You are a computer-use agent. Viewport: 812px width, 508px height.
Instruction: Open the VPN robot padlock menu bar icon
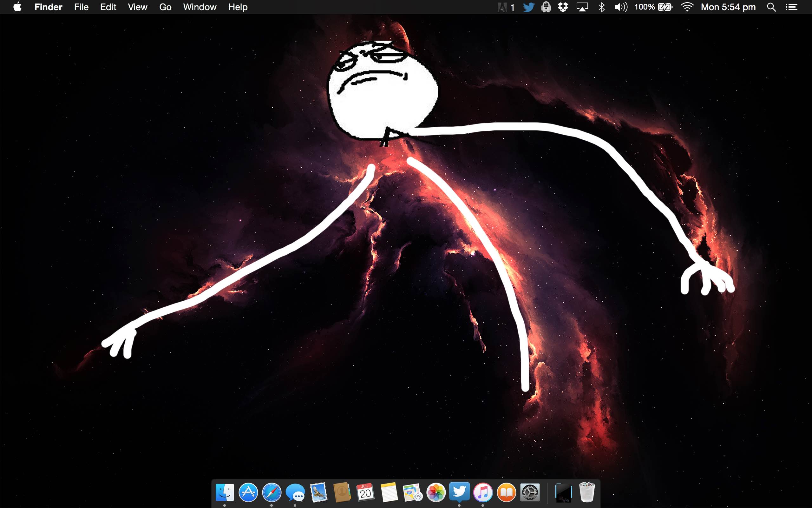(546, 7)
